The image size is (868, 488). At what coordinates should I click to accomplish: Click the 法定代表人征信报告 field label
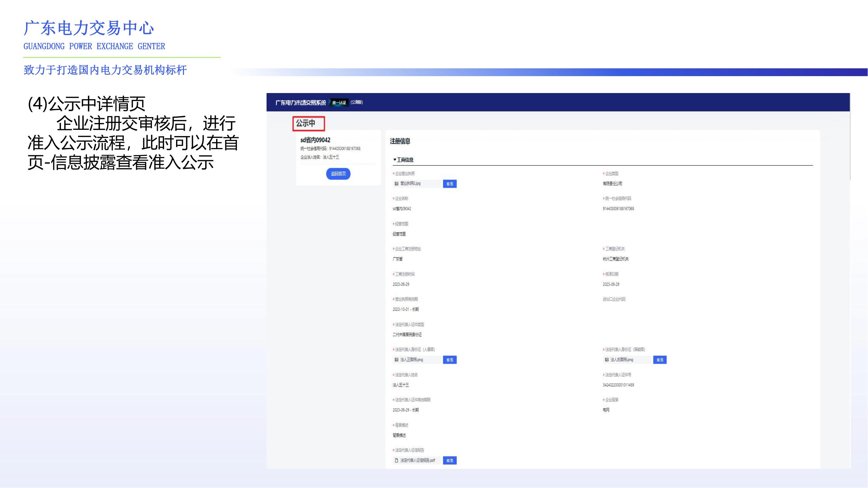tap(409, 450)
